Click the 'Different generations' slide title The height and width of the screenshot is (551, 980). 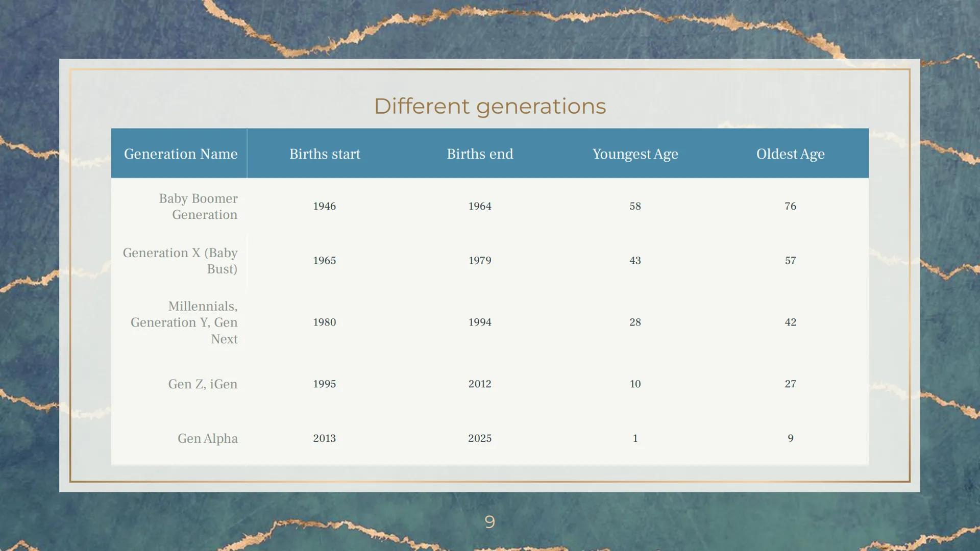[489, 106]
